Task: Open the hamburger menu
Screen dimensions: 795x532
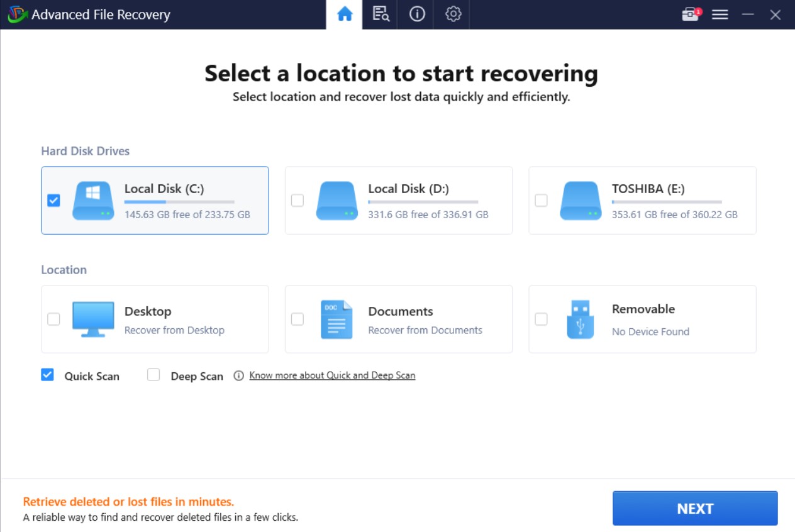Action: coord(720,14)
